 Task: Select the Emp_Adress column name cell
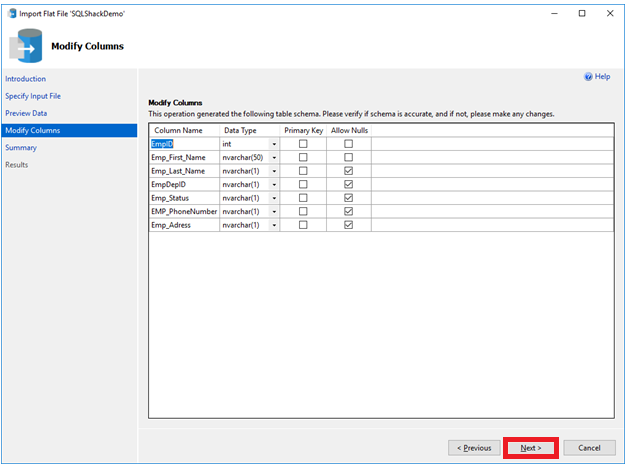click(184, 225)
